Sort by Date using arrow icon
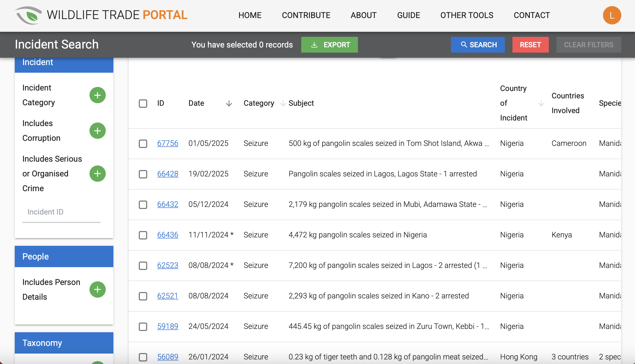635x364 pixels. tap(229, 103)
